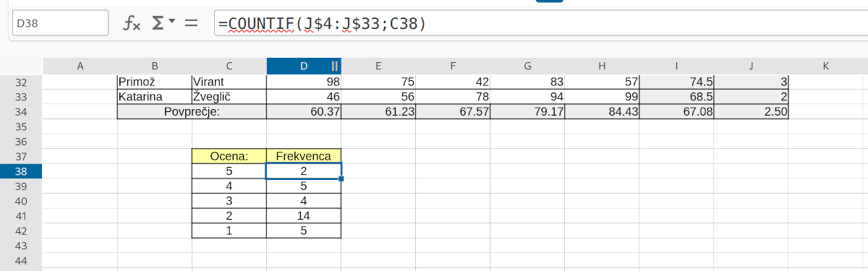
Task: Expand the Select Function dropdown arrow
Action: [172, 22]
